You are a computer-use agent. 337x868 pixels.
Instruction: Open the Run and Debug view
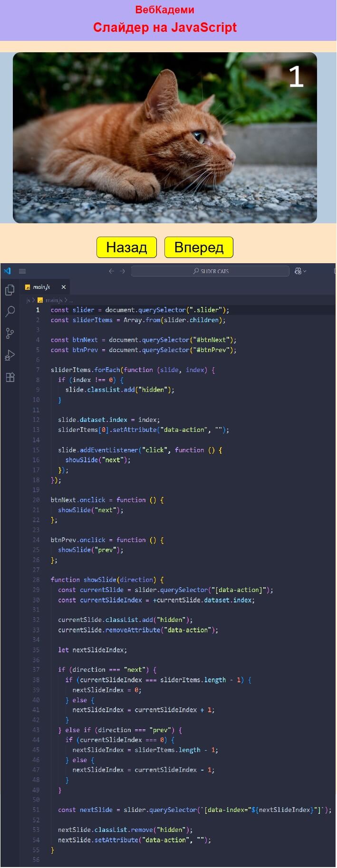10,355
